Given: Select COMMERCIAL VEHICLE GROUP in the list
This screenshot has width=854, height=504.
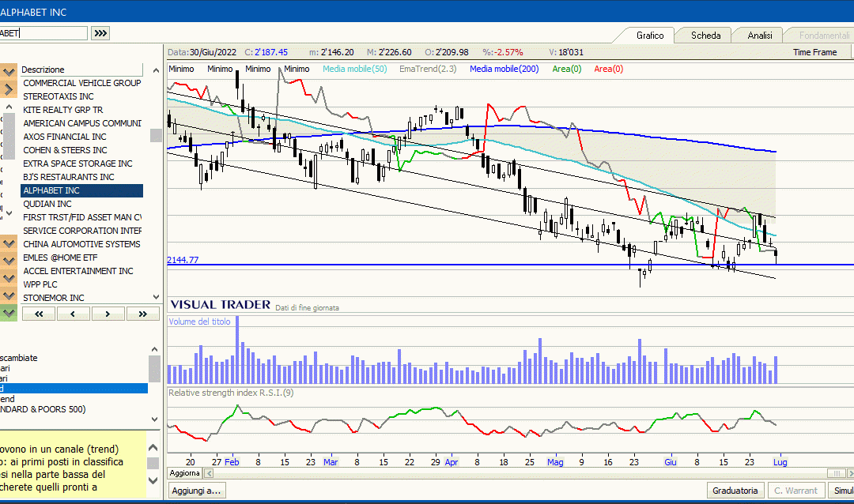Looking at the screenshot, I should [x=81, y=83].
